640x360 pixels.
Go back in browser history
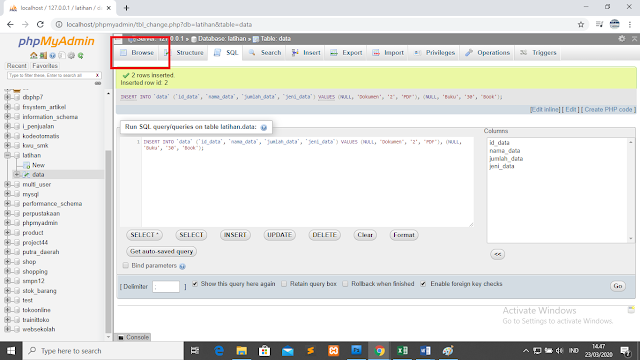10,24
